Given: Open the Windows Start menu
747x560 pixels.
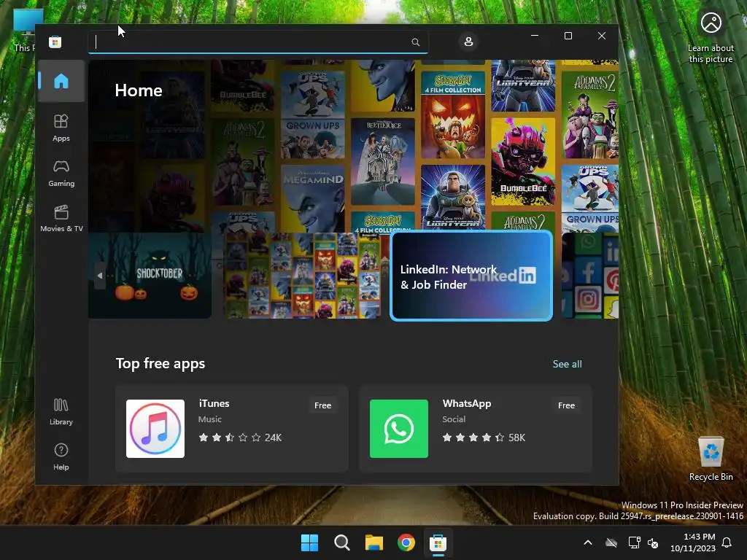Looking at the screenshot, I should tap(309, 542).
